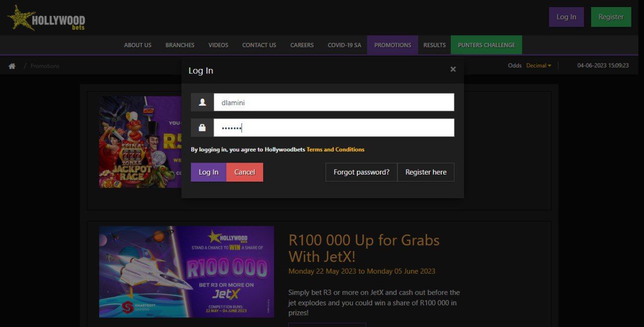The width and height of the screenshot is (644, 327).
Task: Click the user icon beside username field
Action: point(202,102)
